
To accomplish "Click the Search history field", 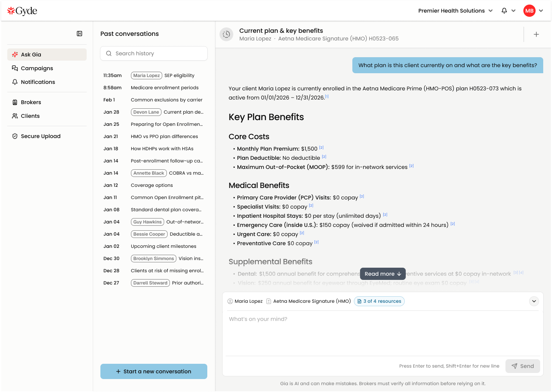I will click(x=154, y=53).
